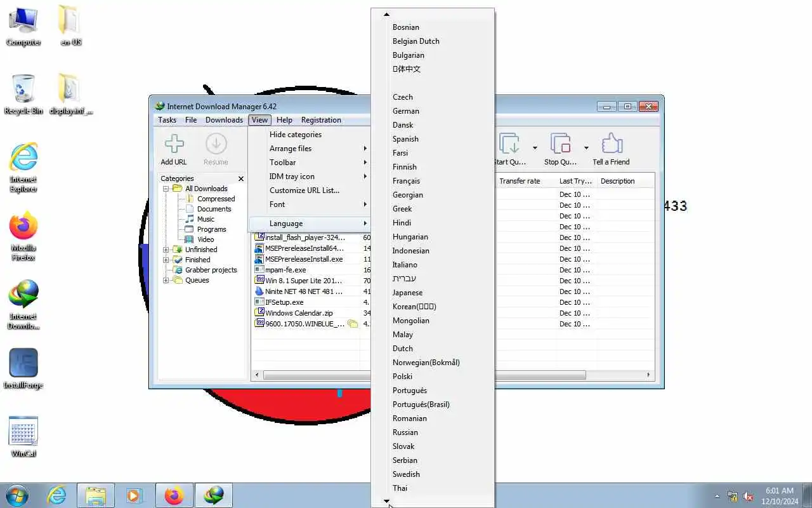Click the Computer desktop icon
This screenshot has height=508, width=812.
[23, 26]
